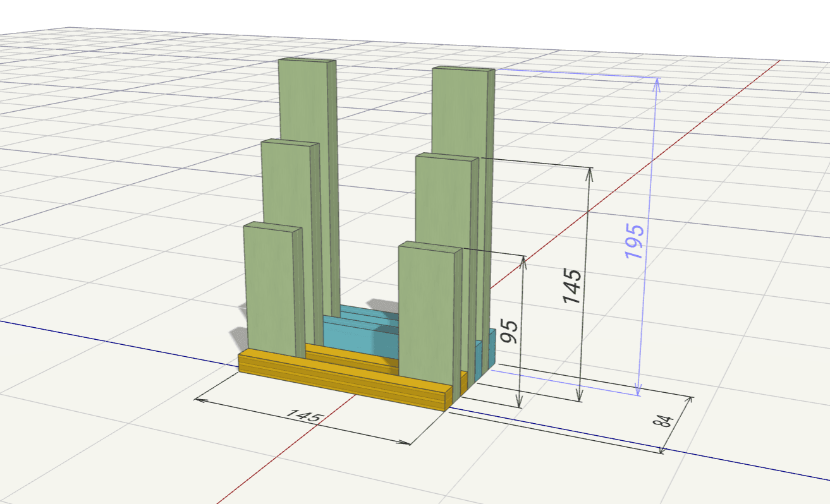Pick the horizontal 145 width dimension label

[305, 416]
